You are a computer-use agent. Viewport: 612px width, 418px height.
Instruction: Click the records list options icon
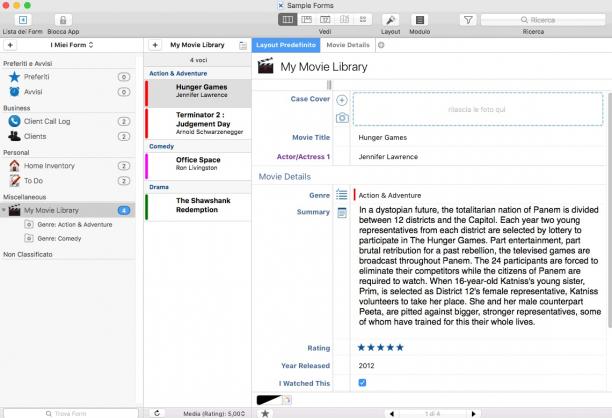point(243,45)
